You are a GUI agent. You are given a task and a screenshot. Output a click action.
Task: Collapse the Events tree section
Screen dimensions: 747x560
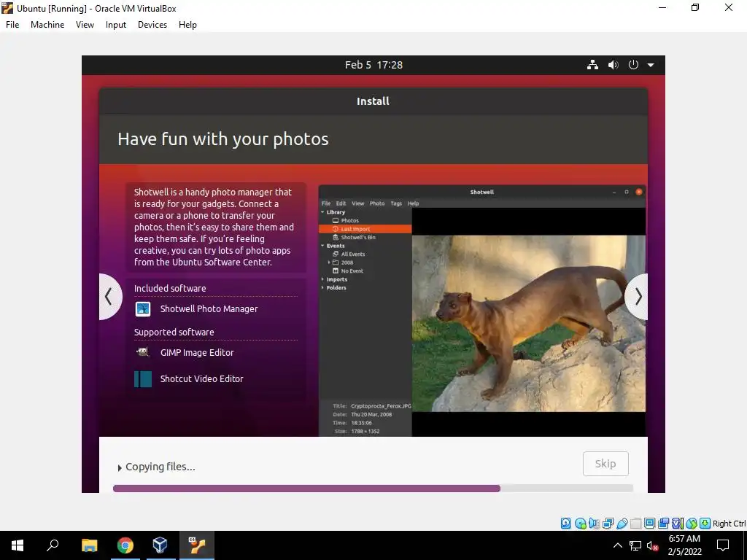322,246
